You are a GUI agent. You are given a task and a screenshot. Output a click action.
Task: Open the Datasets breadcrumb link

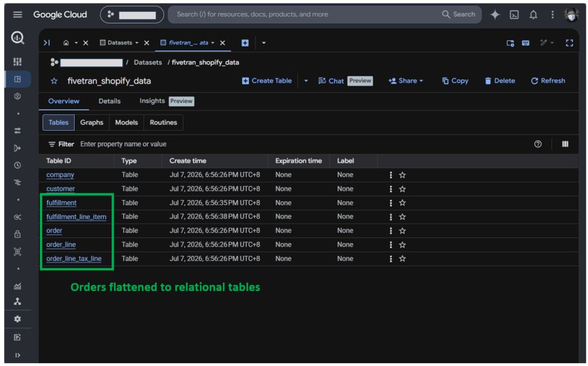pos(148,63)
